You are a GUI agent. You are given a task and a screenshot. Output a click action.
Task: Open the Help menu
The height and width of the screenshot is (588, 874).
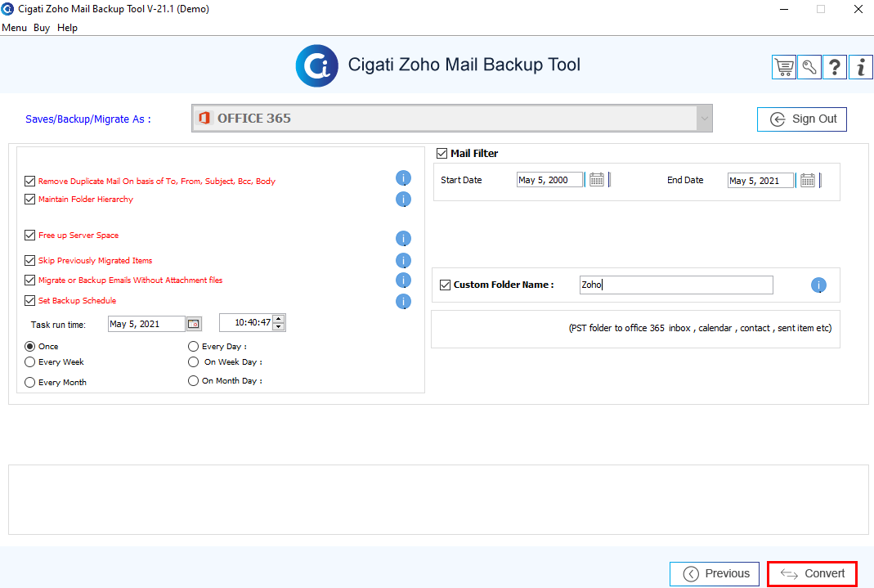click(x=67, y=28)
